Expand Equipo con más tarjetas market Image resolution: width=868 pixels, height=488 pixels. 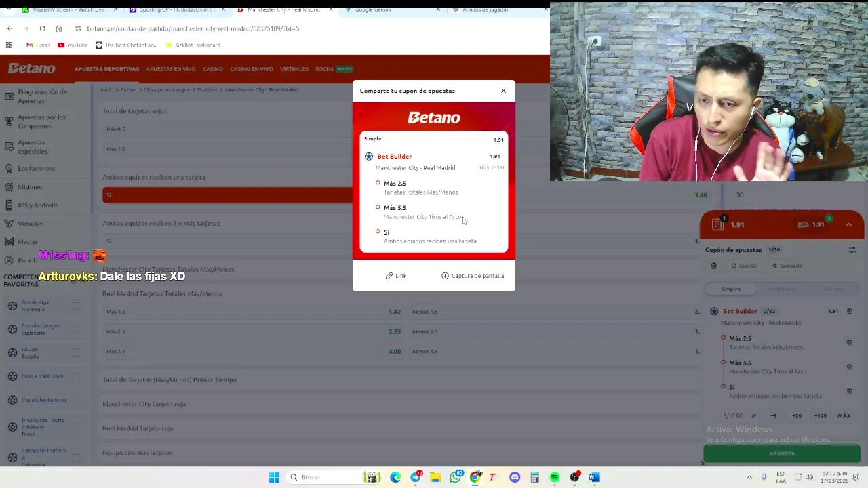(x=138, y=453)
